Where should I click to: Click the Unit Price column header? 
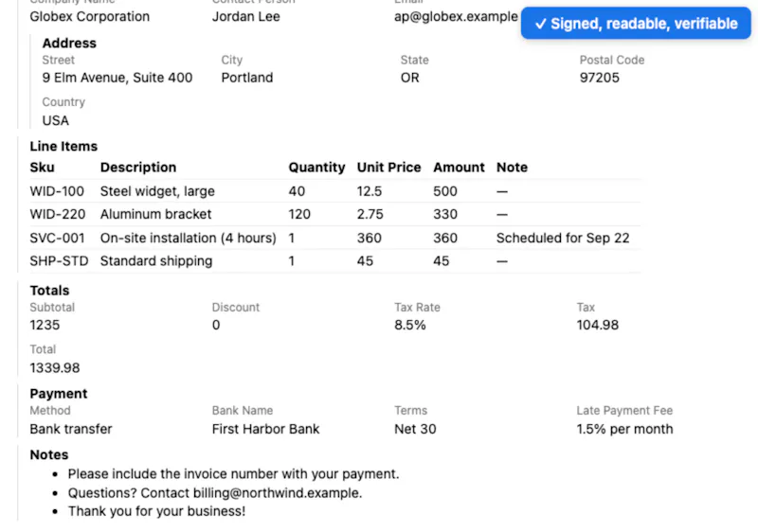click(x=388, y=168)
